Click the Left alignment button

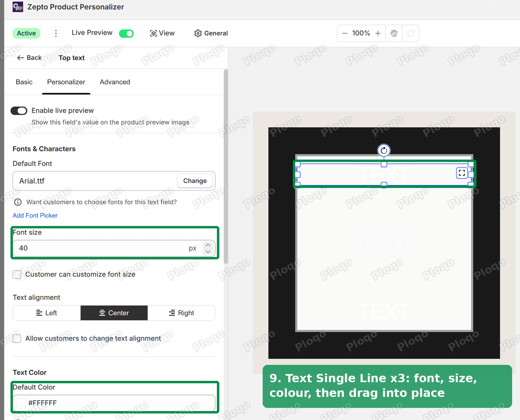46,313
